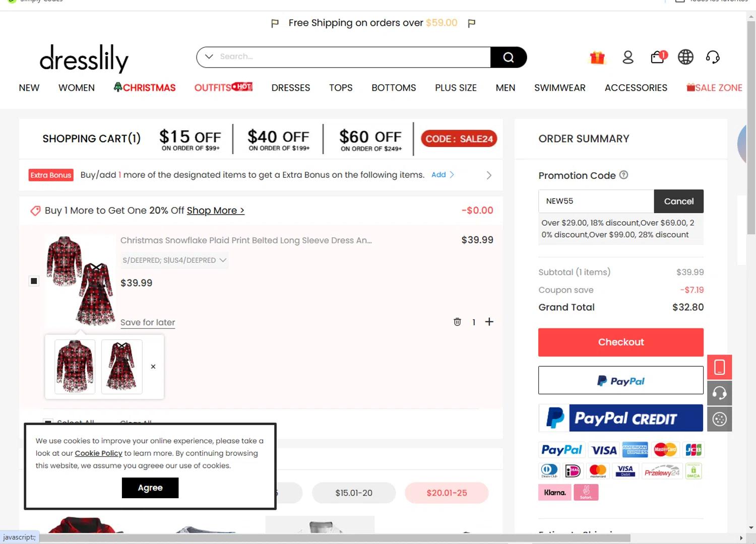The height and width of the screenshot is (544, 756).
Task: Agree to the cookie notice
Action: (150, 488)
